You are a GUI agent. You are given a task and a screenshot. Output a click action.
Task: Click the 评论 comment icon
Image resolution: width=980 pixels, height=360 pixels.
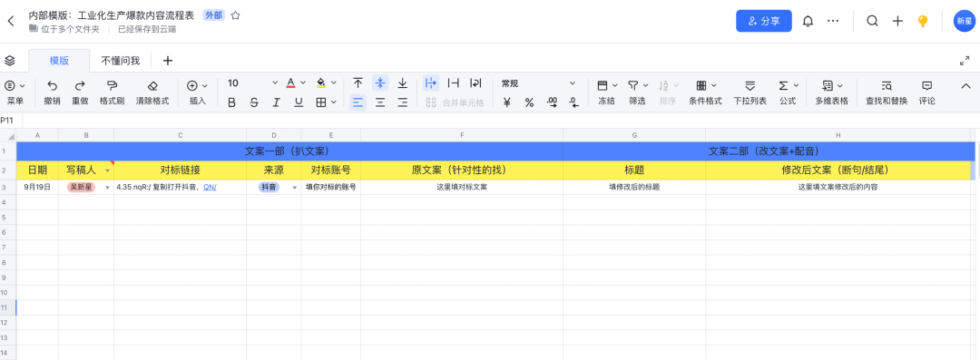[x=926, y=92]
